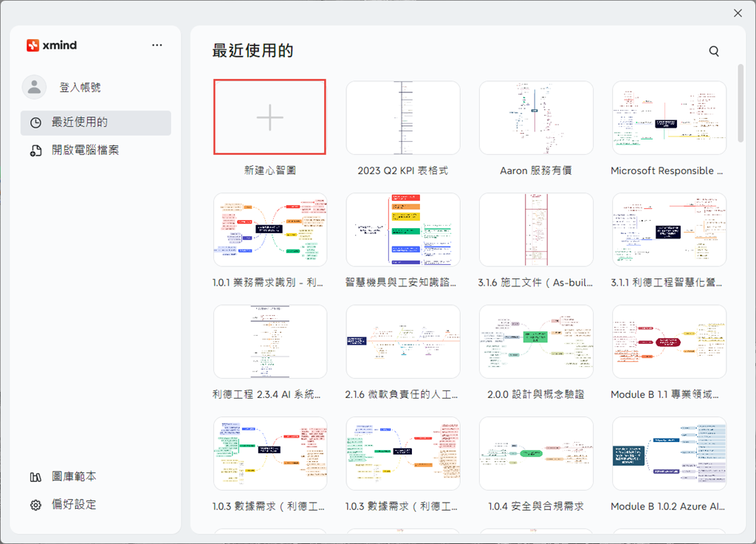The height and width of the screenshot is (544, 756).
Task: Click the Module B 1.1 專業領域 file name
Action: pos(665,394)
